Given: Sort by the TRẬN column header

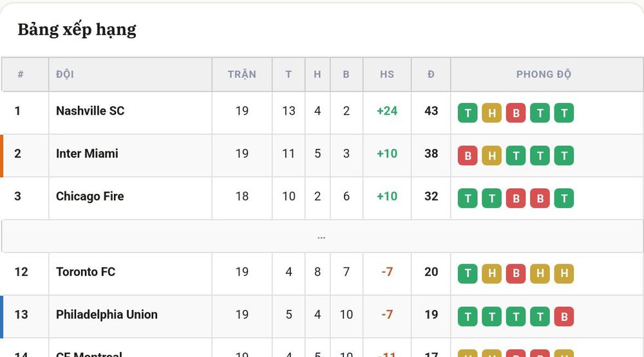Looking at the screenshot, I should pyautogui.click(x=242, y=74).
